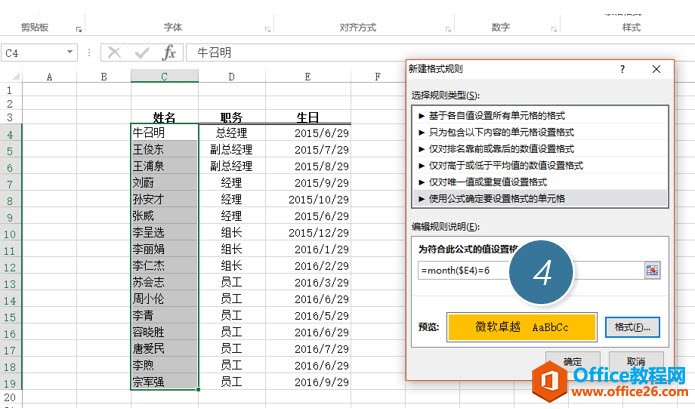
Task: Select column header B
Action: pyautogui.click(x=104, y=77)
